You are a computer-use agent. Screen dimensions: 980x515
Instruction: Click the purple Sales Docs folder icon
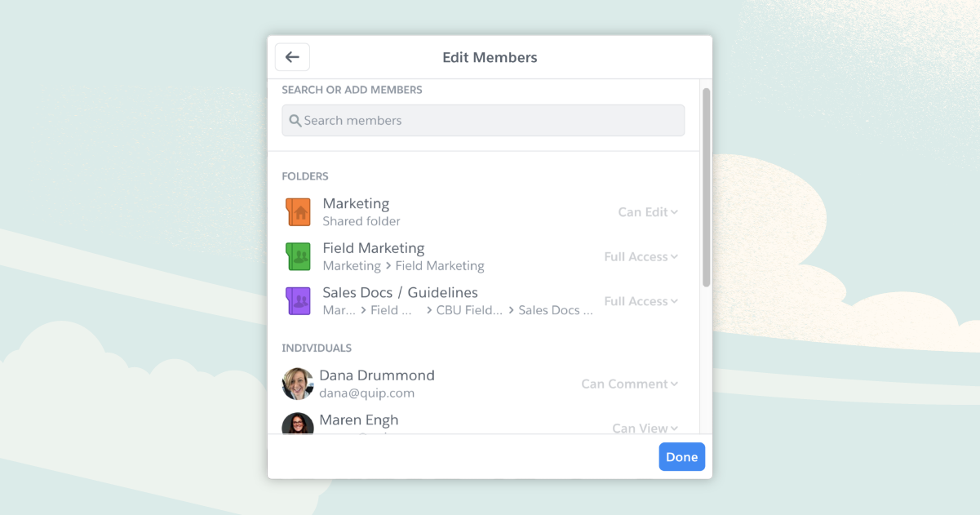pos(298,301)
